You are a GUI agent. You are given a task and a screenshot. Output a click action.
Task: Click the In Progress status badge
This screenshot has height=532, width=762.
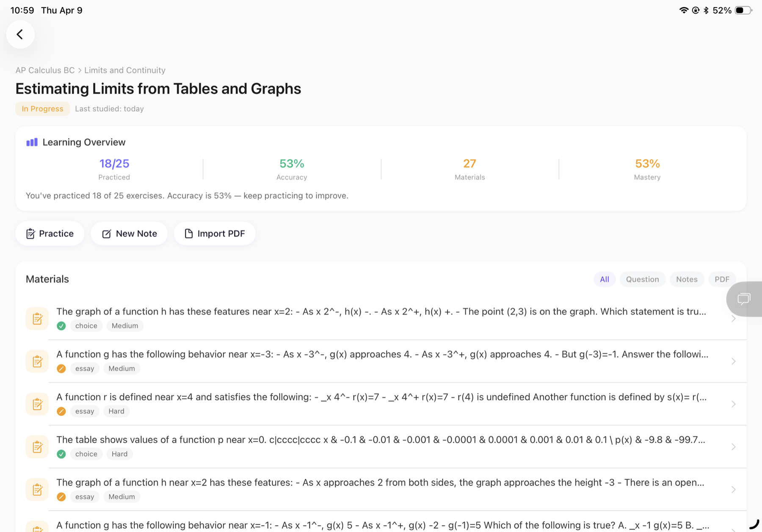tap(42, 109)
